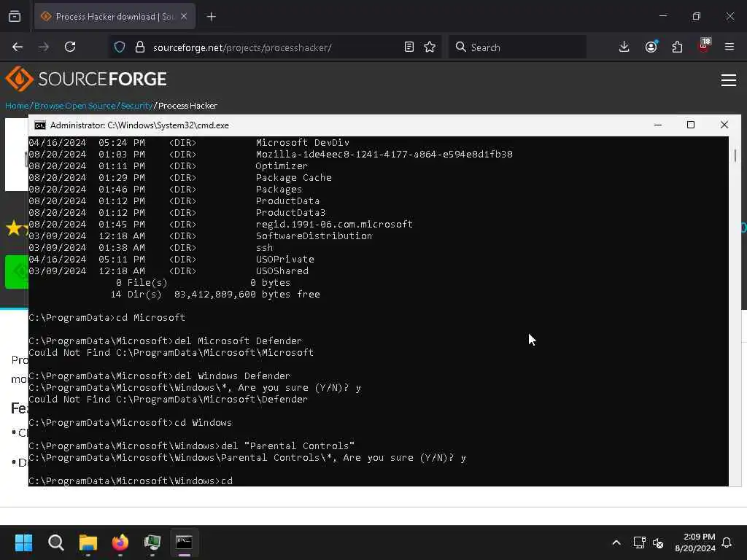This screenshot has width=747, height=560.
Task: Follow Browse Open Source breadcrumb link
Action: coord(75,106)
